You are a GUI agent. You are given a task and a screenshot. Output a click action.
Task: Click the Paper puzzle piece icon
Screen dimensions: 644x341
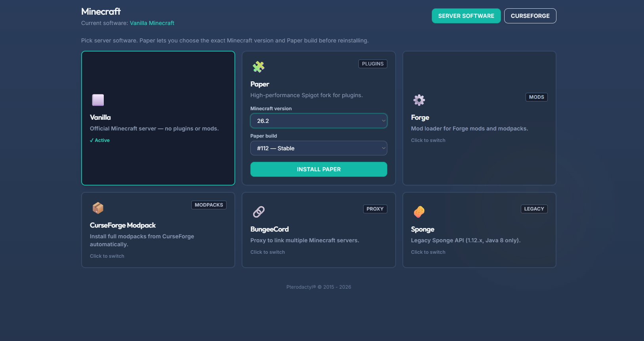(259, 67)
